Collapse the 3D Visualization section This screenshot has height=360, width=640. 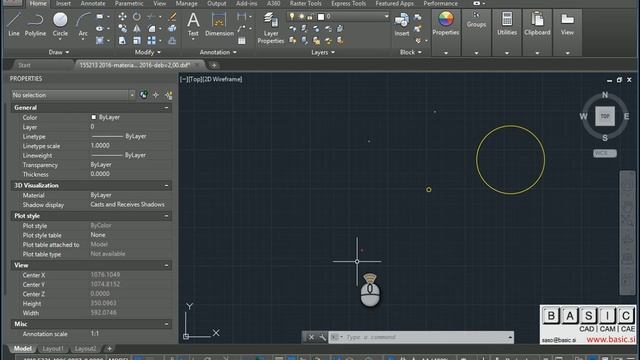click(x=166, y=186)
